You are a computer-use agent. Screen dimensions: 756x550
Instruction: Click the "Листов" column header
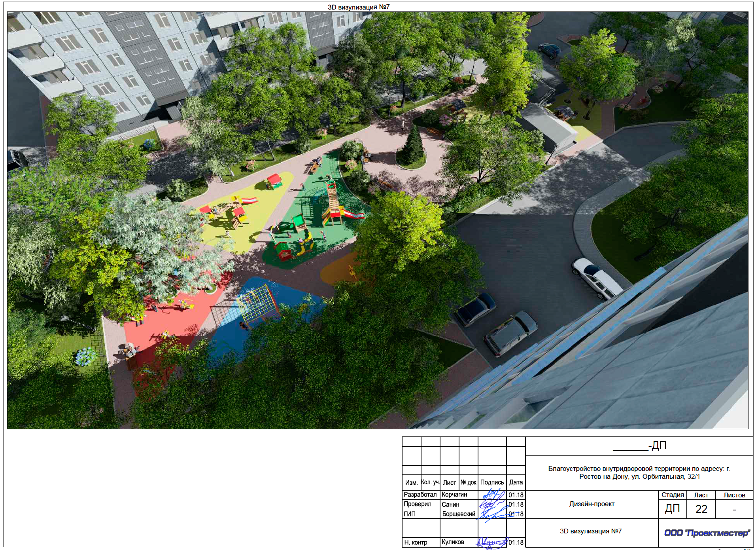[734, 495]
